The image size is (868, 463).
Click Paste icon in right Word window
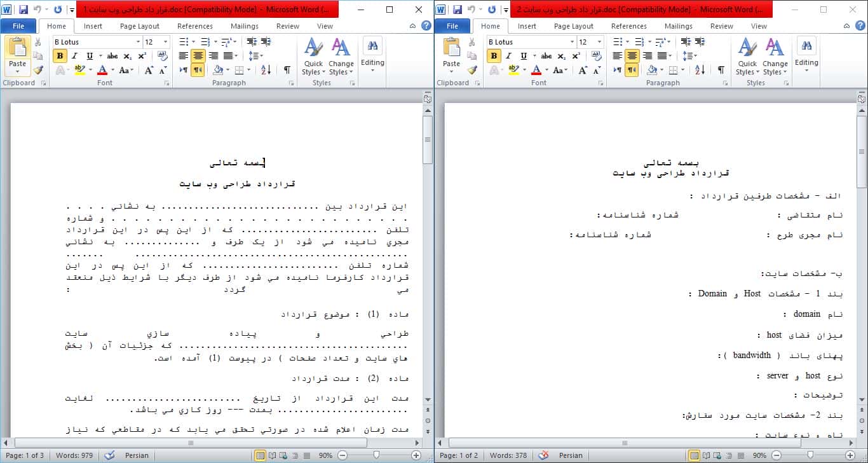click(x=451, y=48)
